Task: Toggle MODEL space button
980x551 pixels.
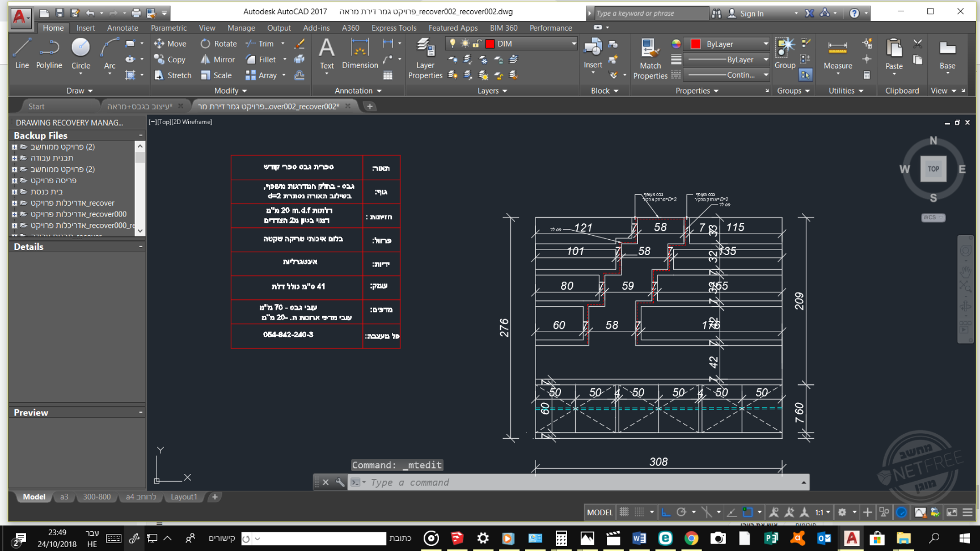Action: (x=599, y=512)
